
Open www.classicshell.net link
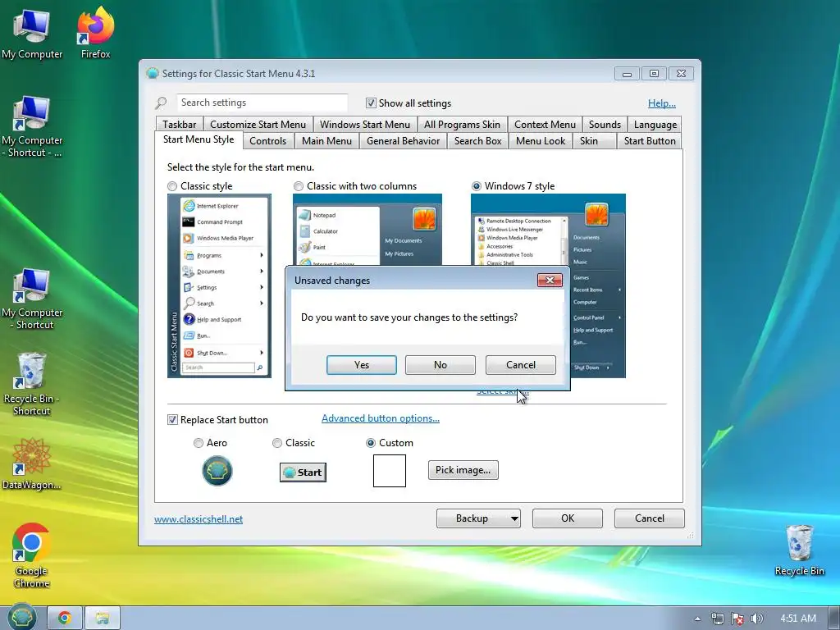pyautogui.click(x=199, y=519)
